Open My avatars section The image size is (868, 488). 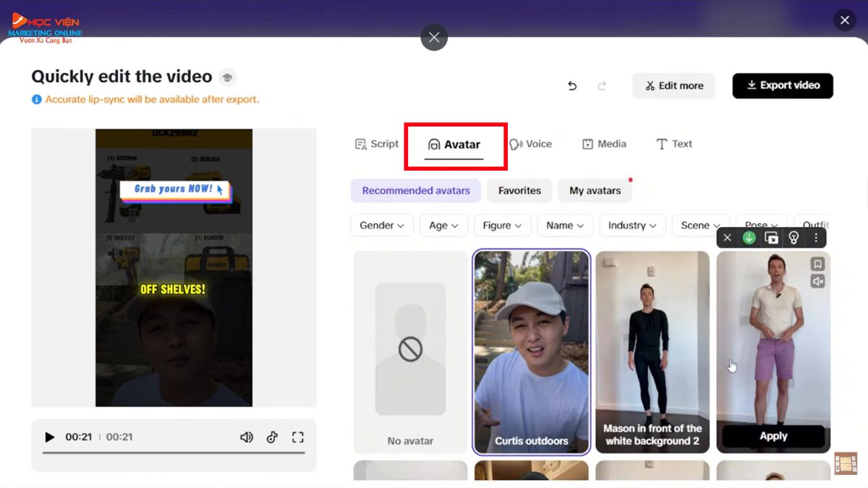tap(595, 191)
